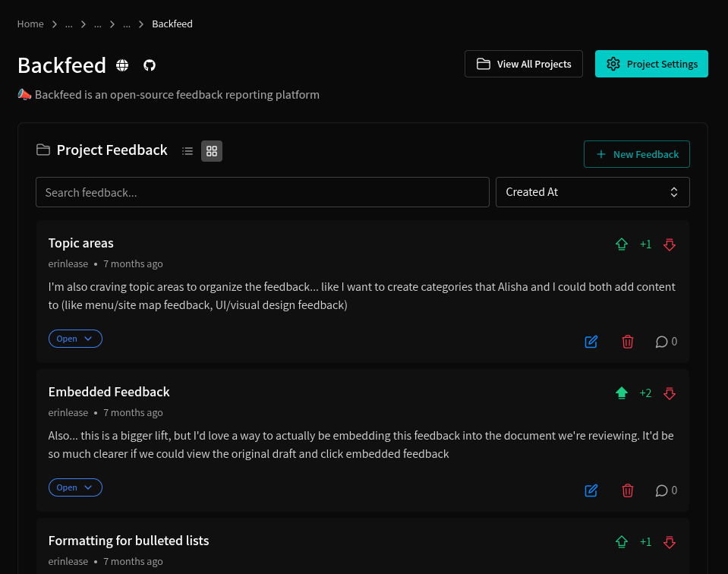Downvote the Embedded Feedback post
Viewport: 728px width, 574px height.
click(670, 393)
